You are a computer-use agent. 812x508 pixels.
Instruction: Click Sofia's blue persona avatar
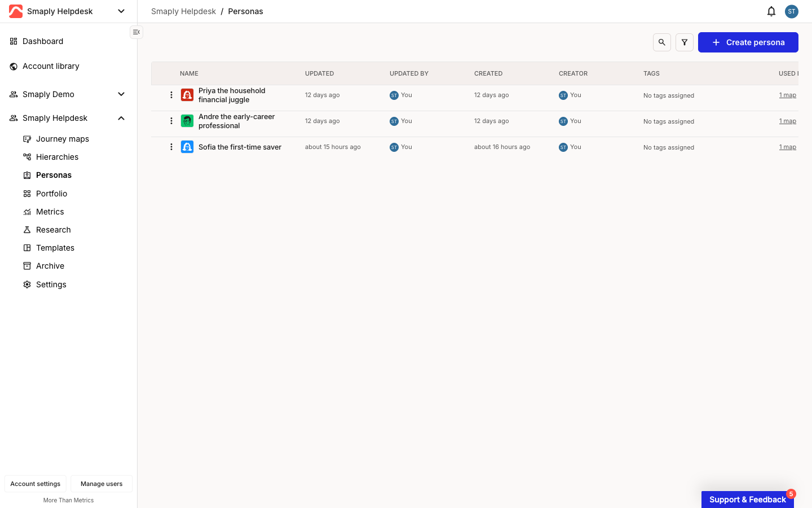click(187, 147)
